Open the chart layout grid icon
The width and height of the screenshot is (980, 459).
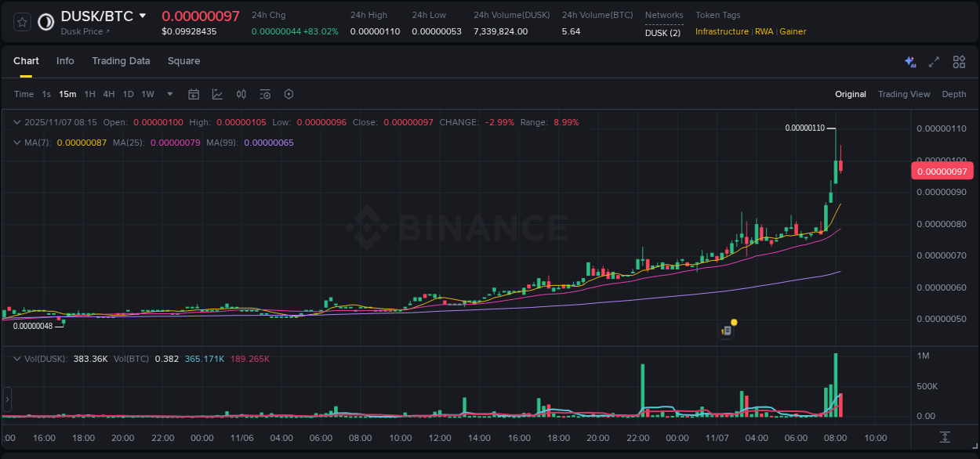pos(959,61)
